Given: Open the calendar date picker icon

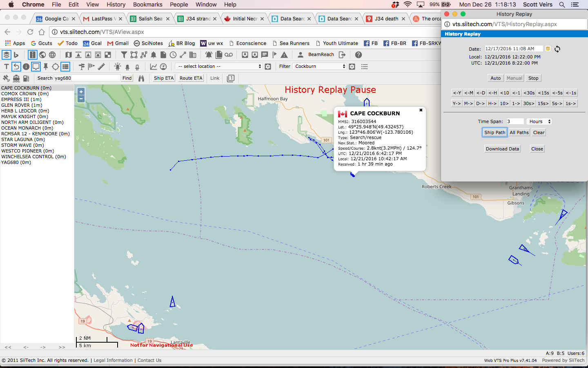Looking at the screenshot, I should [x=548, y=49].
